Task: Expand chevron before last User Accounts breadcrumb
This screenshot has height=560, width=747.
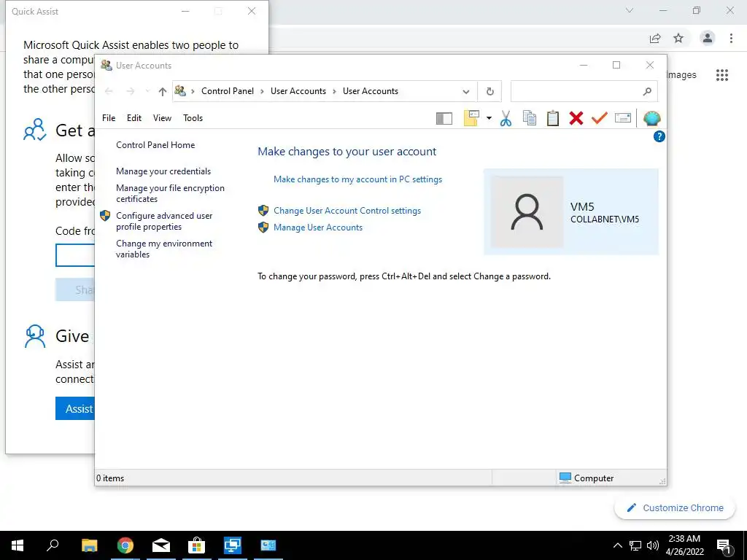Action: [334, 91]
